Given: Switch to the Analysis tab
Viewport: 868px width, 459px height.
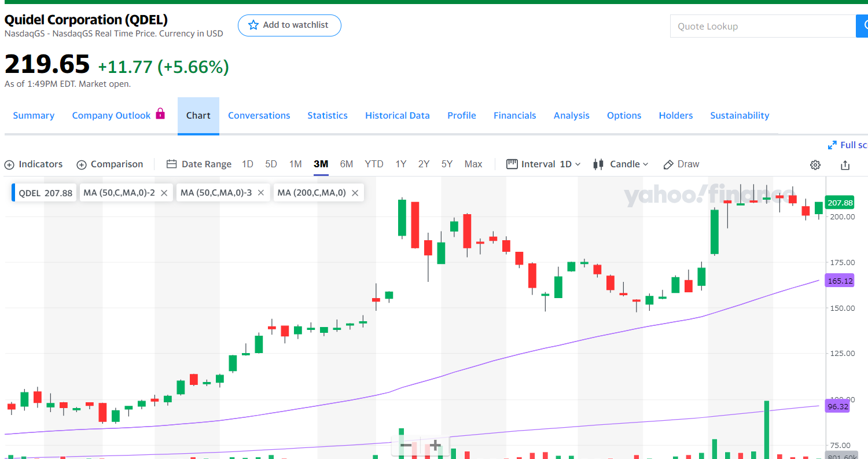Looking at the screenshot, I should click(572, 116).
